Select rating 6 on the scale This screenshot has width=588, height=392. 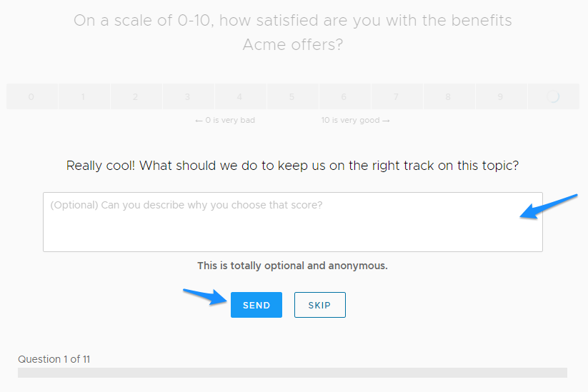pos(344,96)
